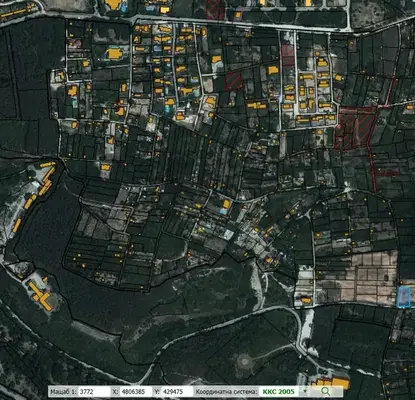Select the orange building with the adjacent blue pool
This screenshot has height=400, width=415.
tap(225, 206)
